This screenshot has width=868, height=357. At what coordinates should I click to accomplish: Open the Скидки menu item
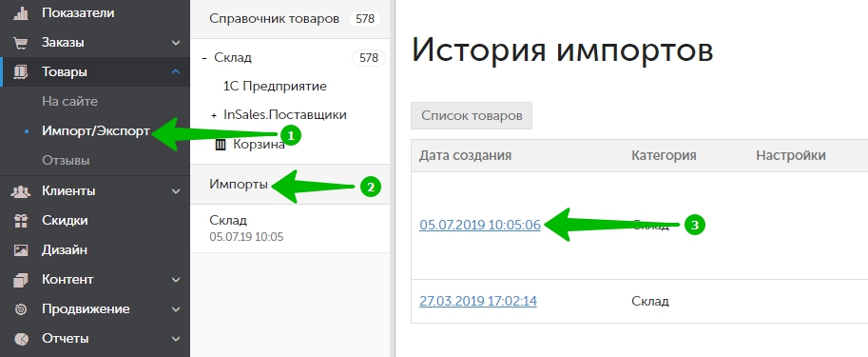coord(65,221)
